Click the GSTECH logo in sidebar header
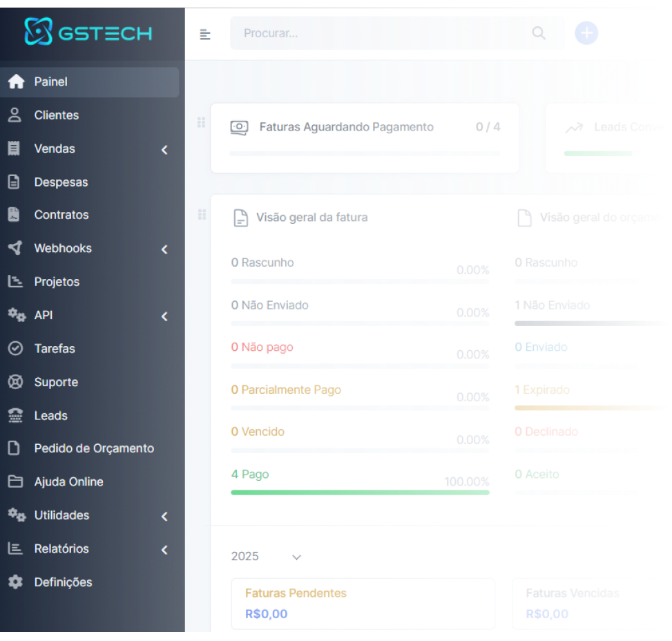This screenshot has width=672, height=641. tap(88, 32)
